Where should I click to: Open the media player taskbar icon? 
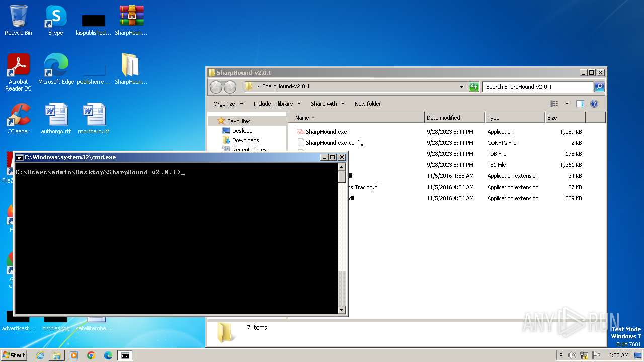pos(74,355)
